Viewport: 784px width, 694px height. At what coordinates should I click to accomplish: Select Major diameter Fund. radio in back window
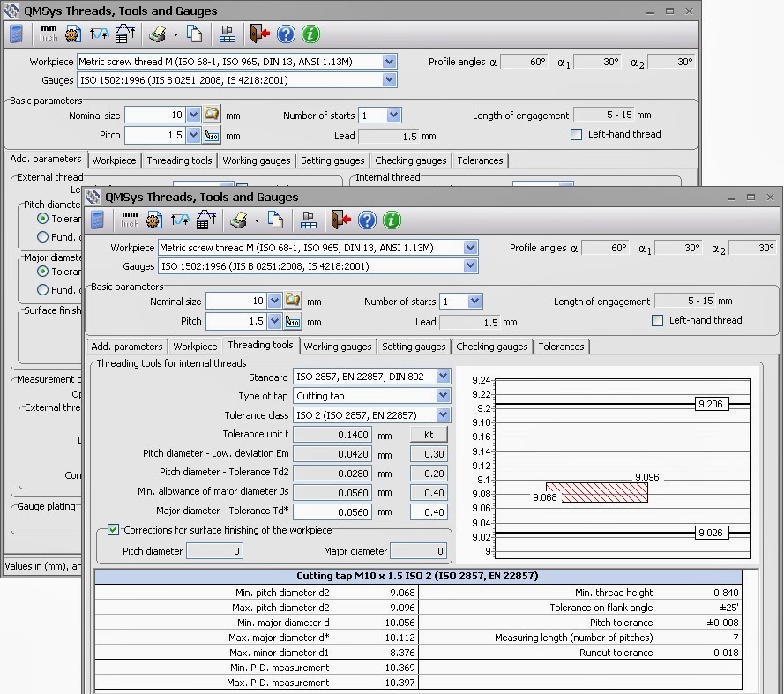(x=43, y=290)
